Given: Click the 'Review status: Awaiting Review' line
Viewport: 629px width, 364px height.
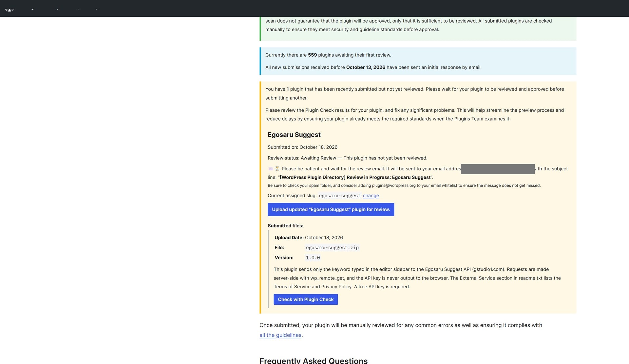Looking at the screenshot, I should [347, 158].
